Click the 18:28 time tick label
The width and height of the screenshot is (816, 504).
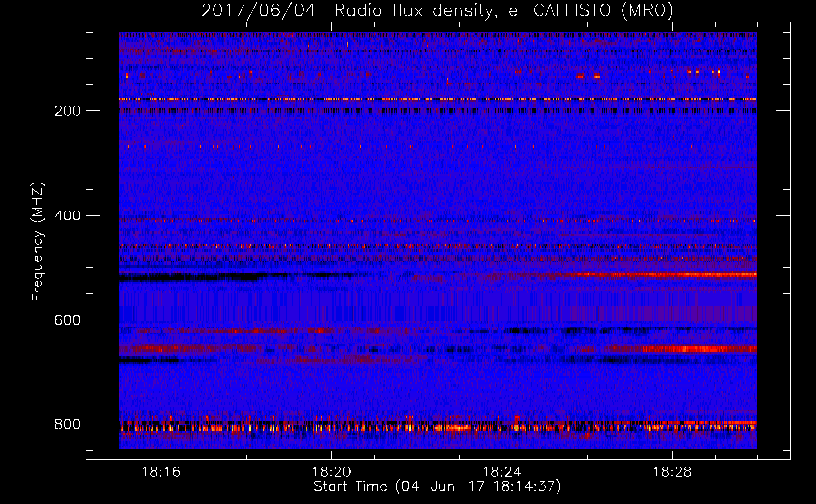tap(672, 472)
